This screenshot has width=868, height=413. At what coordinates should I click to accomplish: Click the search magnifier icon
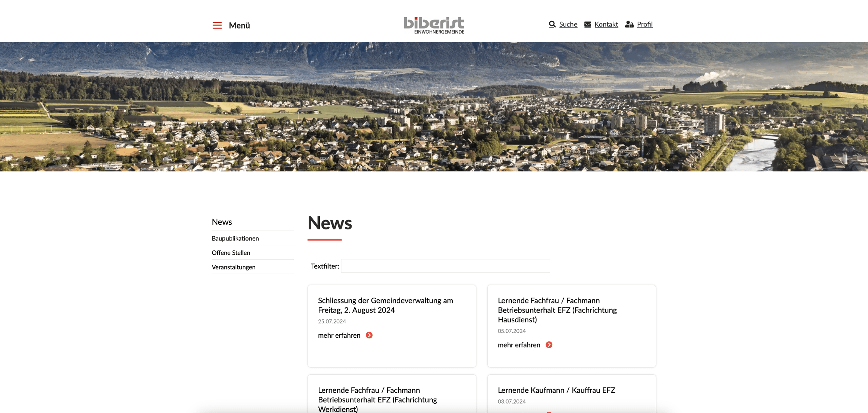[552, 24]
